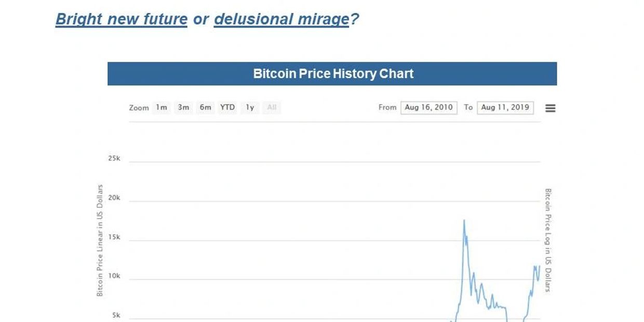
Task: Switch chart zoom to 1y
Action: (250, 108)
